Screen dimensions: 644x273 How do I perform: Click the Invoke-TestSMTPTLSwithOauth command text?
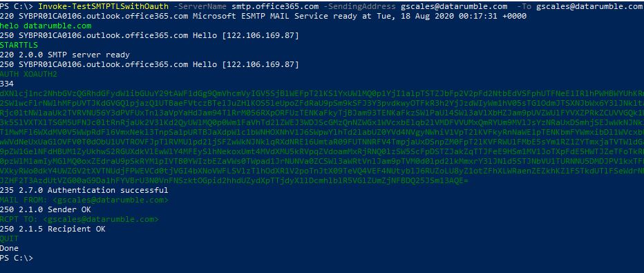point(103,6)
